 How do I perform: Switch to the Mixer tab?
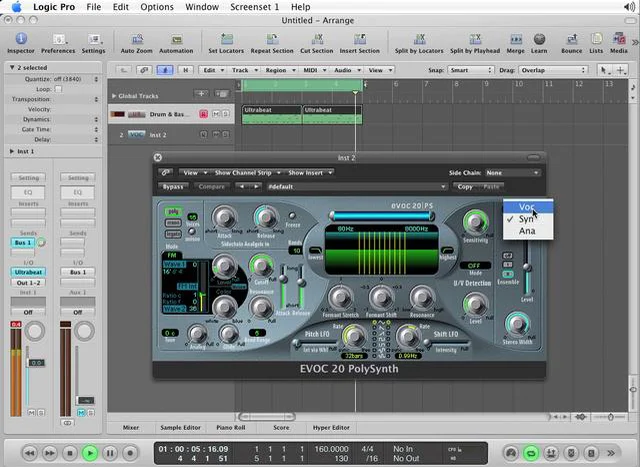tap(131, 427)
